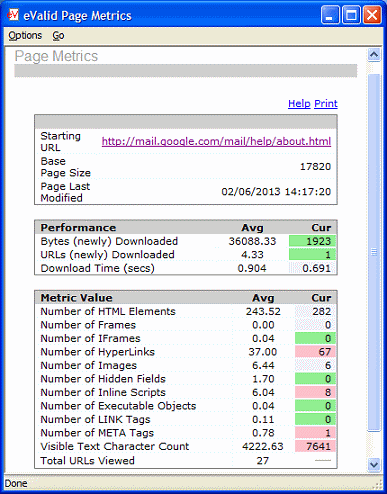
Task: Click the HyperLinks average value 37.00
Action: coord(263,352)
